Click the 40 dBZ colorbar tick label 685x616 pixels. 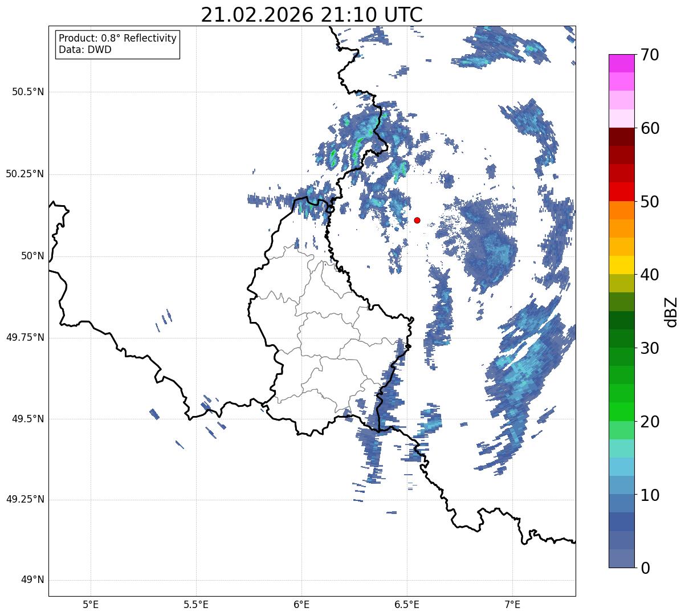click(x=650, y=275)
